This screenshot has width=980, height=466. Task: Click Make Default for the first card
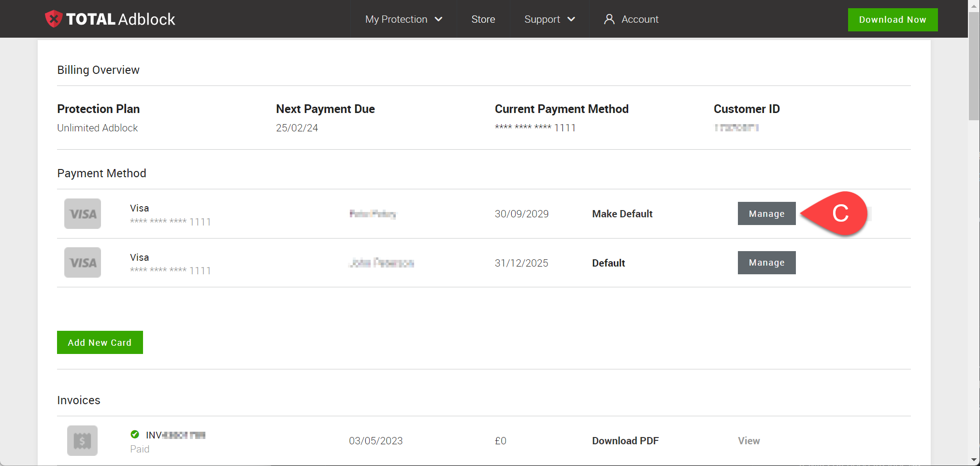click(x=622, y=213)
